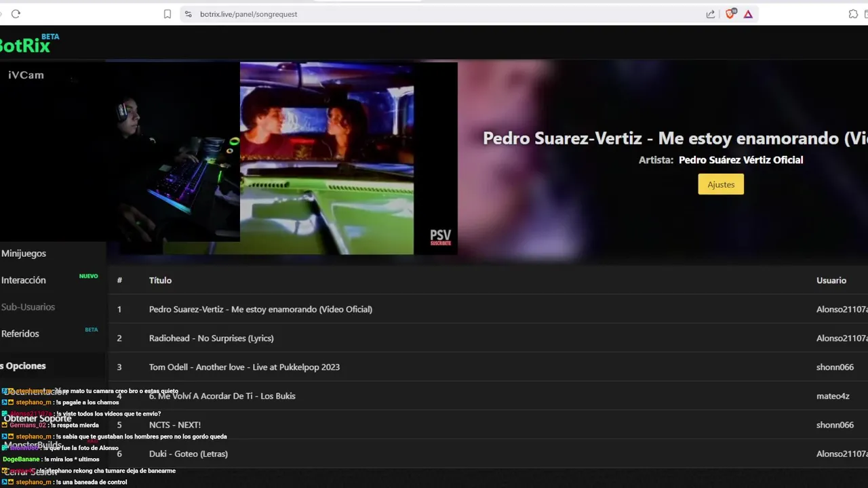Click the share icon in the address bar
This screenshot has width=868, height=488.
coord(711,14)
